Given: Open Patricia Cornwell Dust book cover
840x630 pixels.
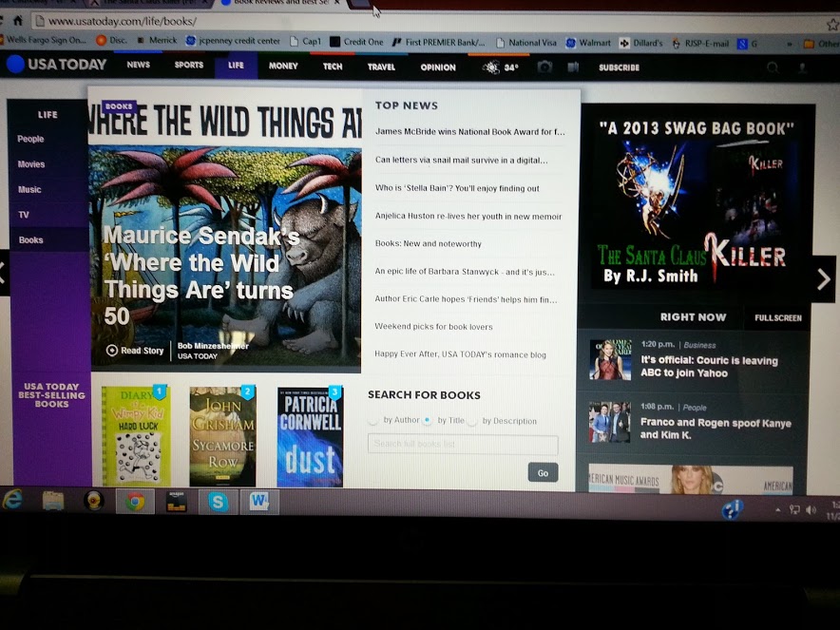Looking at the screenshot, I should (x=310, y=436).
